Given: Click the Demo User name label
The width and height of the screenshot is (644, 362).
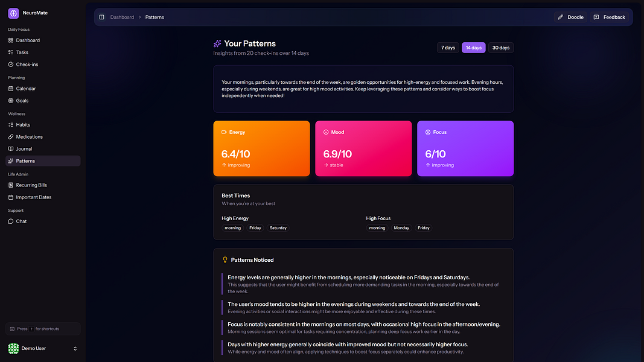Looking at the screenshot, I should [x=34, y=349].
